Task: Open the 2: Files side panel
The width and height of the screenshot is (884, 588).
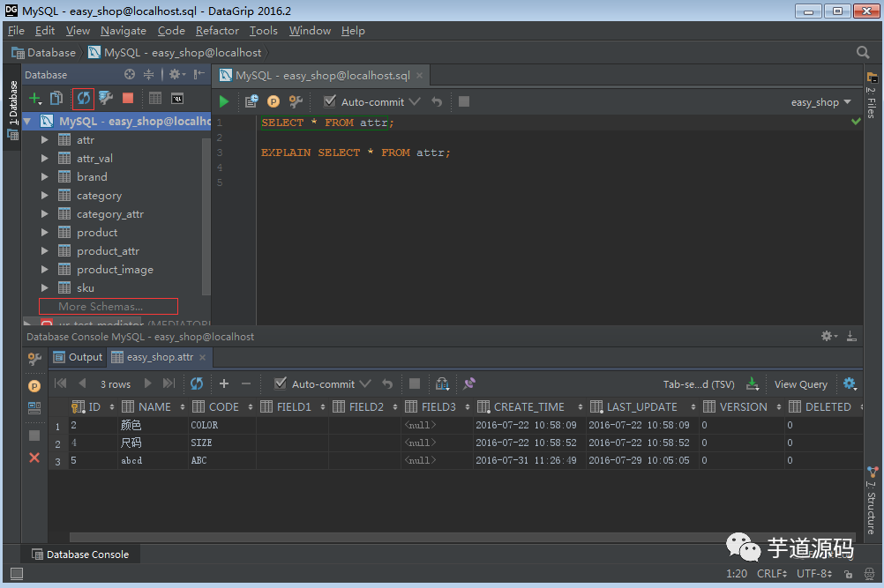Action: click(872, 96)
